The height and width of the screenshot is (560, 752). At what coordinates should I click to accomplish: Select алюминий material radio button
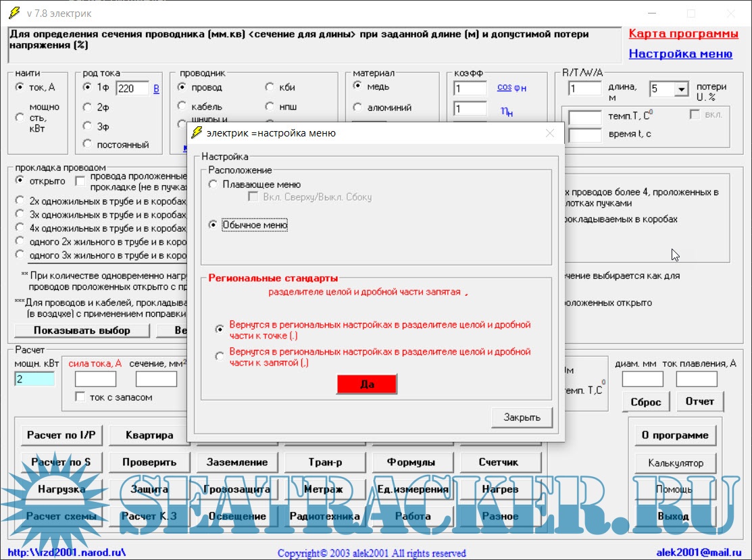[357, 107]
